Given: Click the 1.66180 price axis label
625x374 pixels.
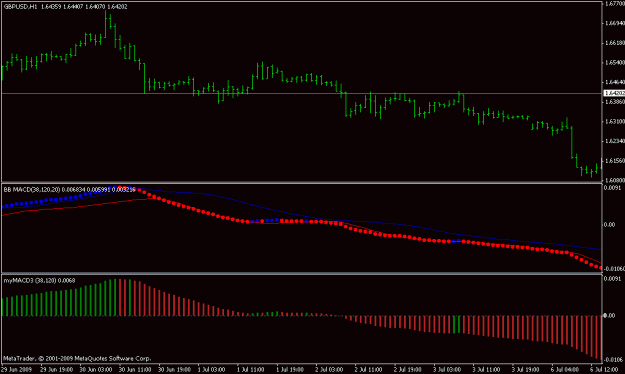Looking at the screenshot, I should 615,43.
